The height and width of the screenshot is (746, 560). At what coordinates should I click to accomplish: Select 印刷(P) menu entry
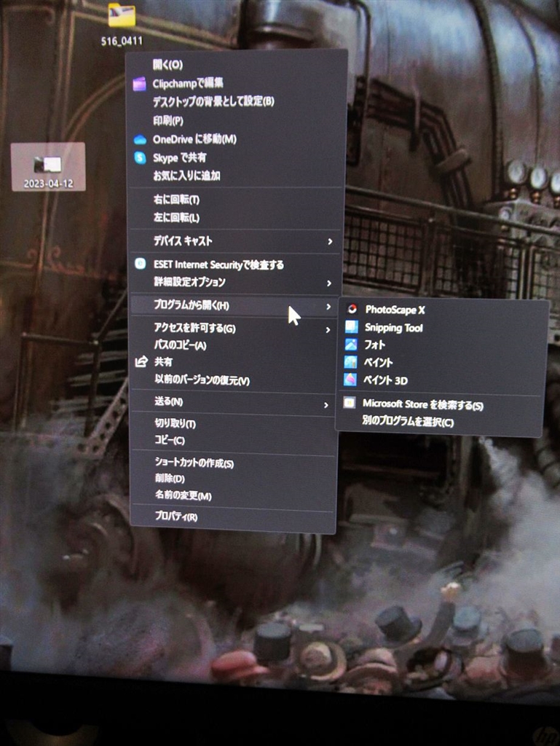coord(167,120)
